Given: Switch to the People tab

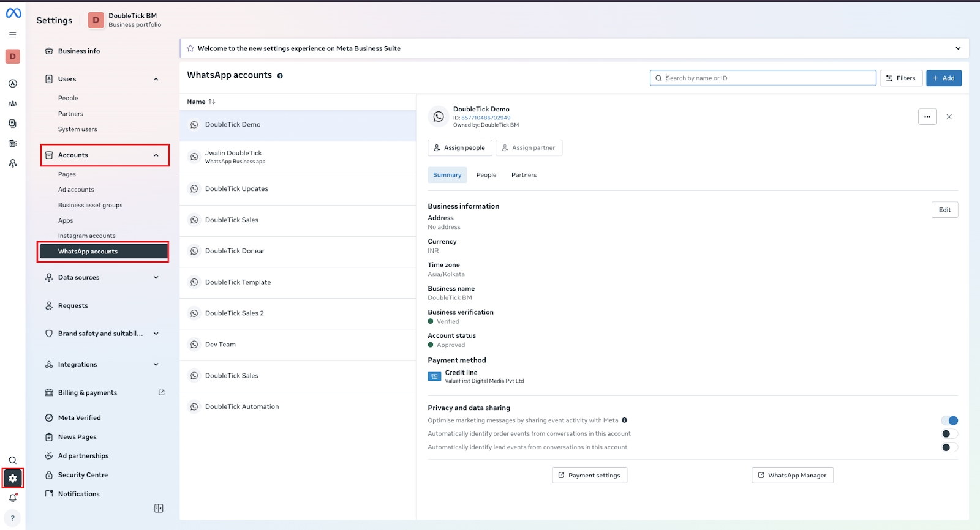Looking at the screenshot, I should pyautogui.click(x=486, y=175).
